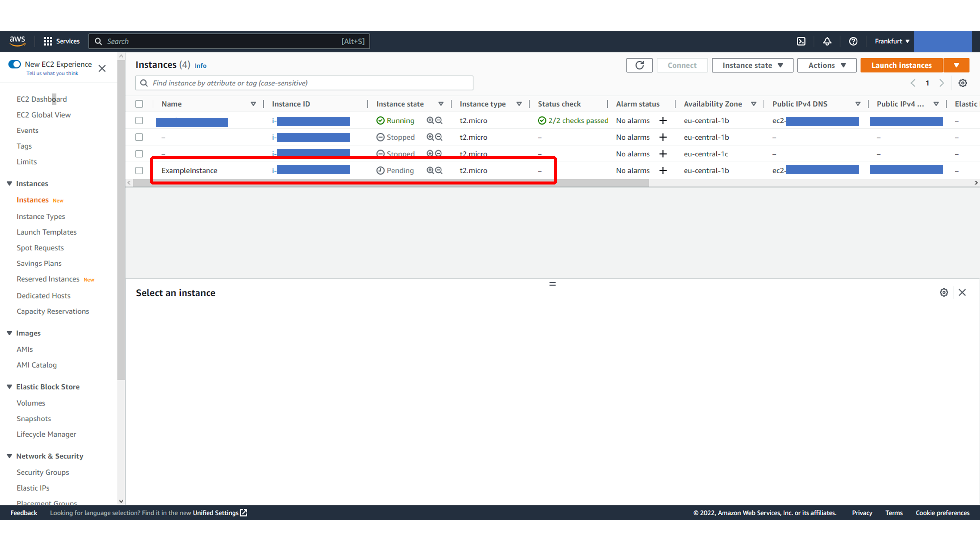Screen dimensions: 980x551
Task: Zoom in filter on Running state
Action: click(430, 120)
